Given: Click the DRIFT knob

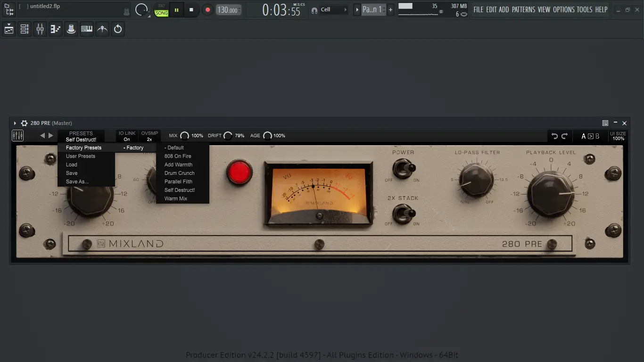Looking at the screenshot, I should point(228,136).
